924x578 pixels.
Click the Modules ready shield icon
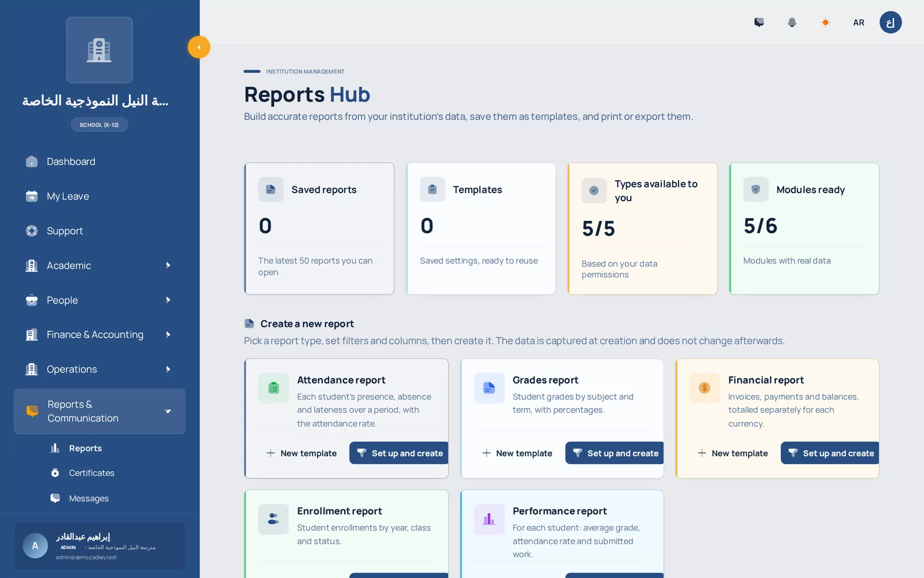[x=755, y=190]
